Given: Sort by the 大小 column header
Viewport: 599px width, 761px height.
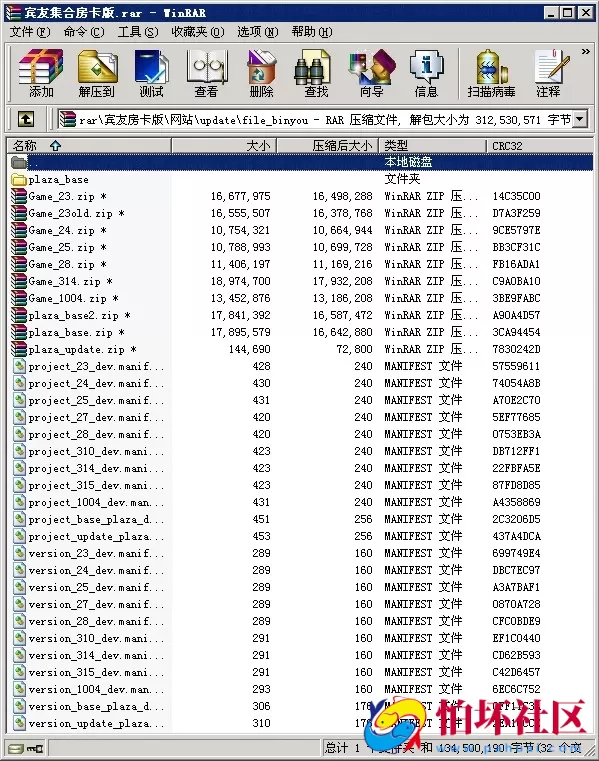Looking at the screenshot, I should coord(224,146).
